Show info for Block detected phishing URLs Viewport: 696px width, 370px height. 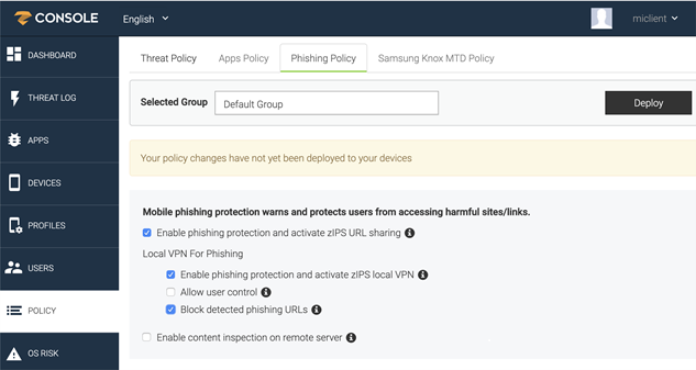(x=316, y=310)
